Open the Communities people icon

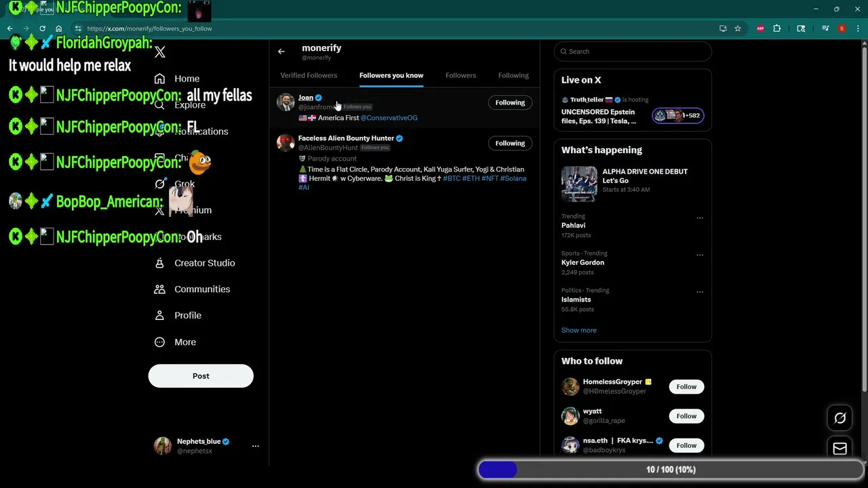[x=159, y=289]
